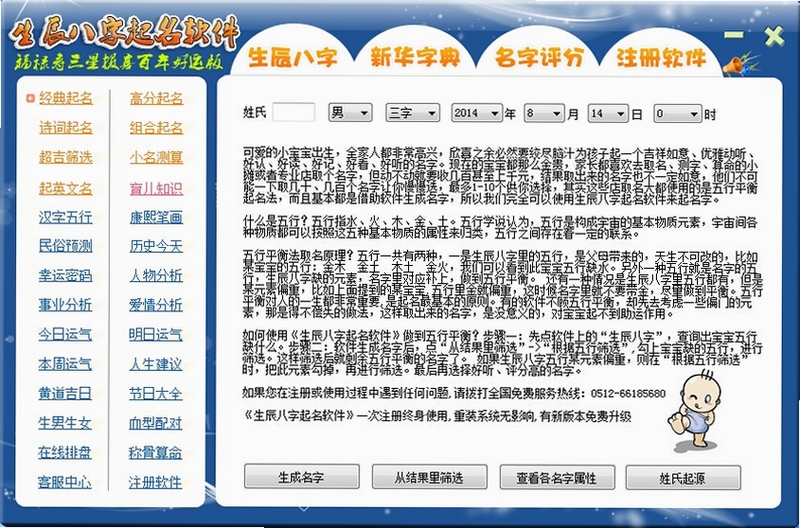Expand the name length dropdown 三字

[x=412, y=112]
